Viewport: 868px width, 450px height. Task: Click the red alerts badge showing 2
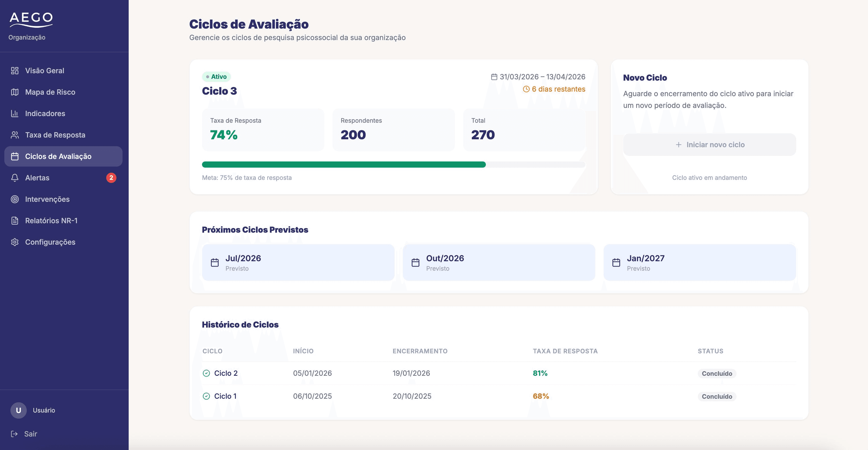pos(111,178)
